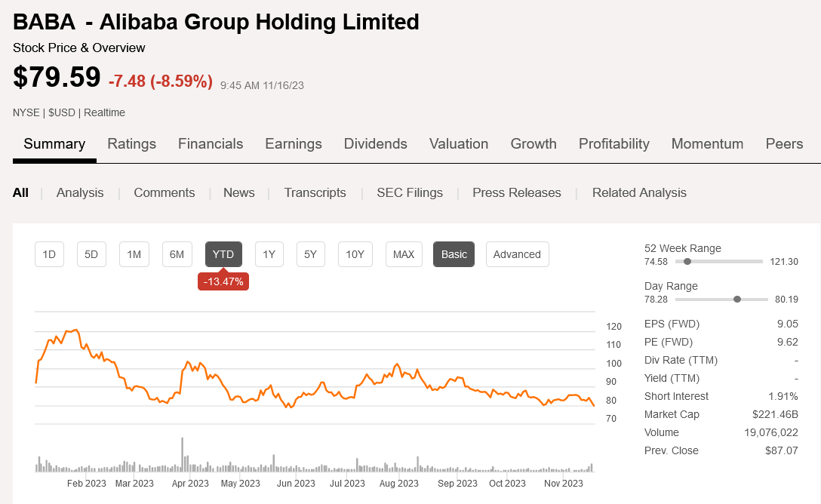
Task: Open Related Analysis
Action: point(639,192)
